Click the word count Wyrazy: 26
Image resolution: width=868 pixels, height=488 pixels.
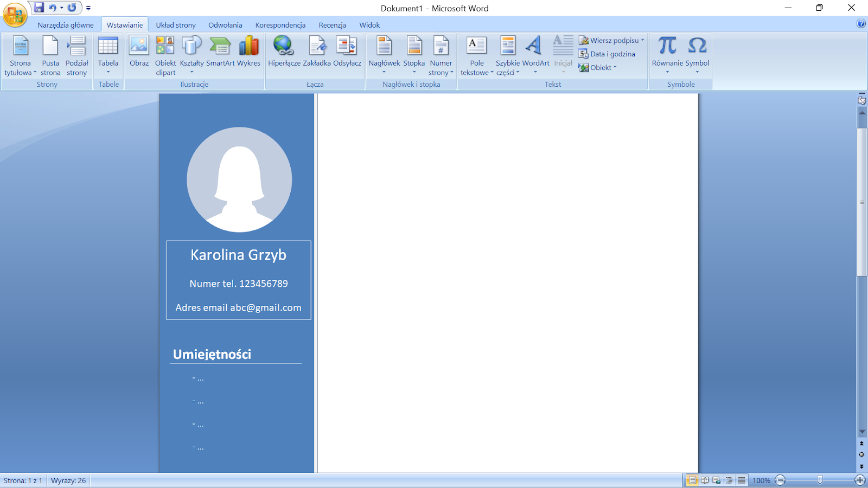(68, 480)
